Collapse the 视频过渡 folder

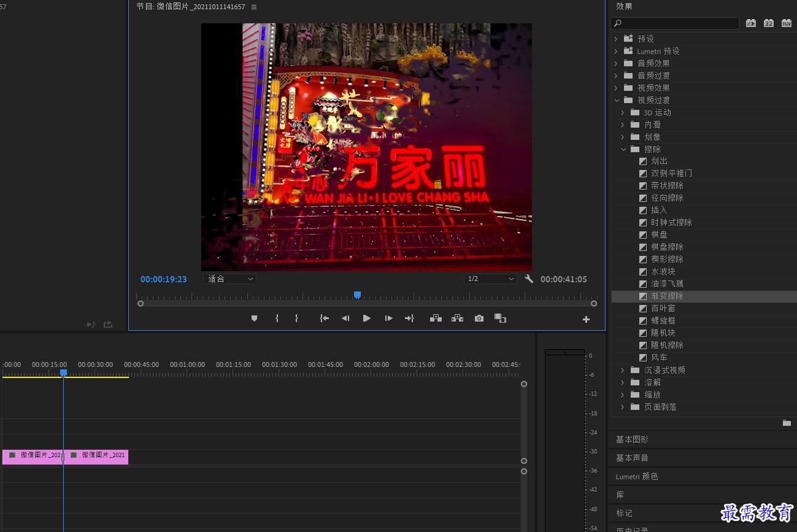(616, 100)
